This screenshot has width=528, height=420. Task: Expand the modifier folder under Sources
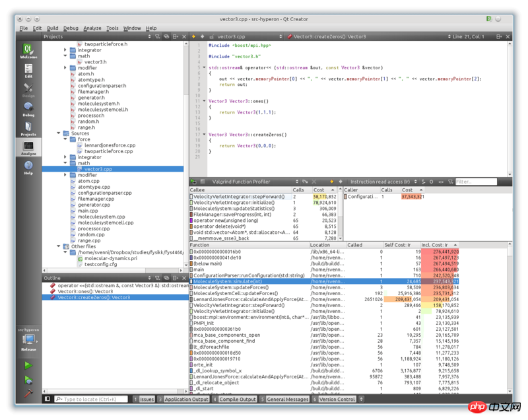click(65, 175)
